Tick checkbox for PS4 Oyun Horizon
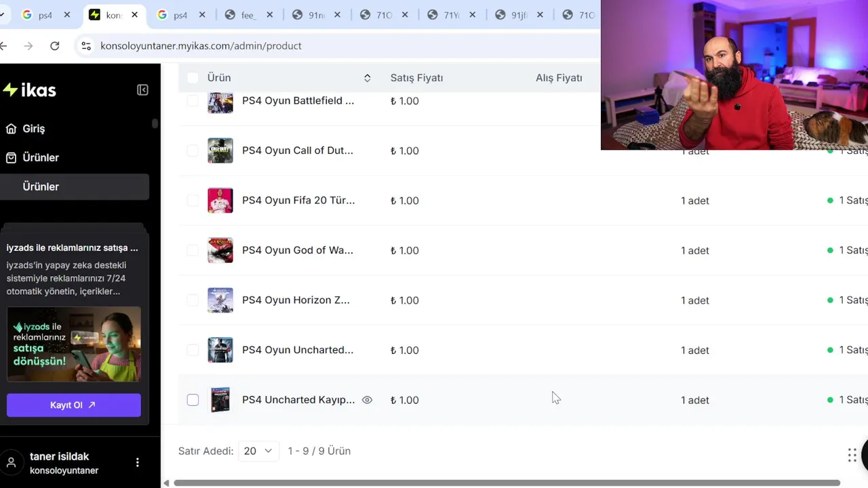Screen dimensions: 868x488 pos(193,300)
